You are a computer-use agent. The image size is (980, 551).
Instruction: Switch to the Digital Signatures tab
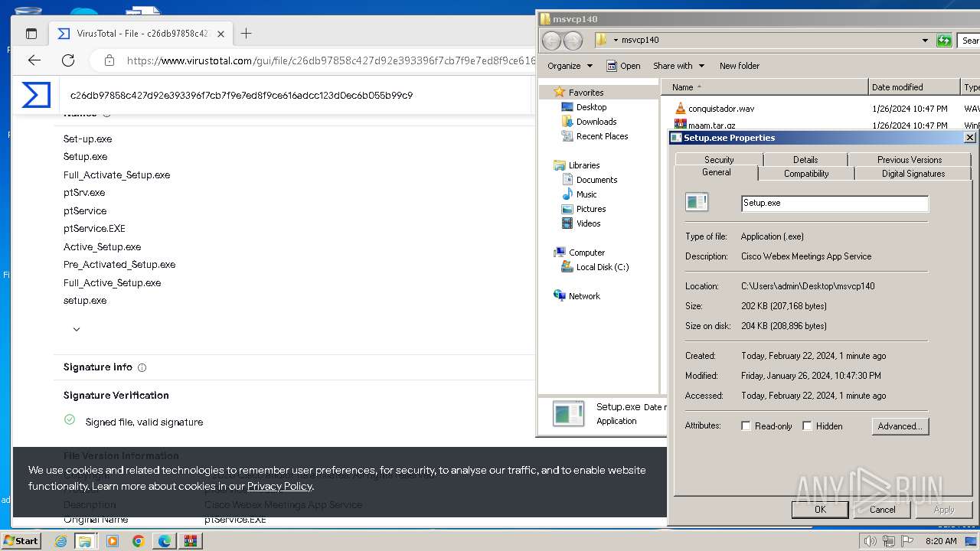913,174
